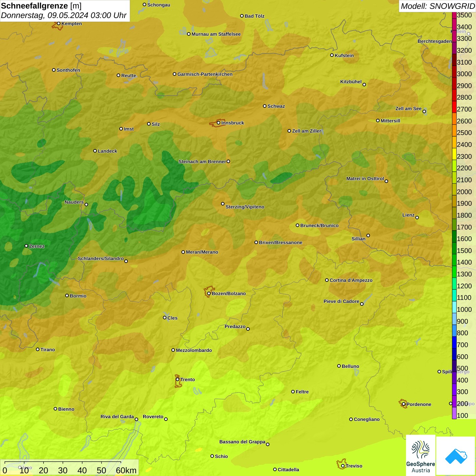The width and height of the screenshot is (476, 476).
Task: Click the Schwaz location dot
Action: point(265,106)
